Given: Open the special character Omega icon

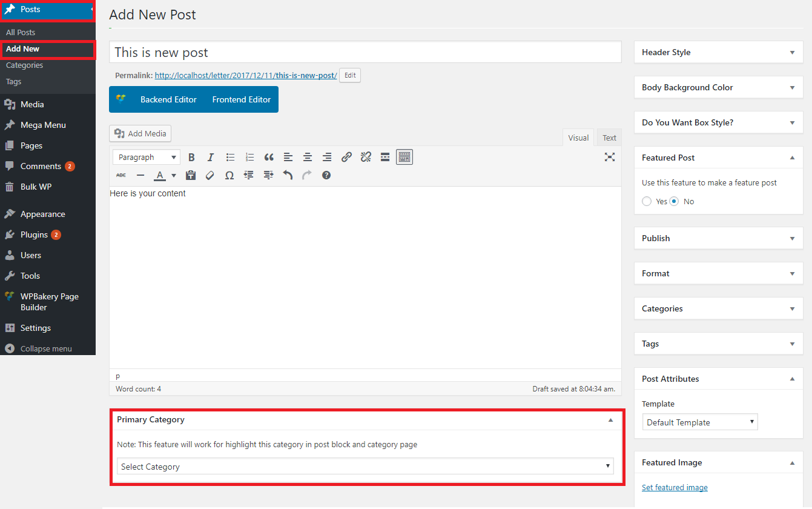Looking at the screenshot, I should tap(229, 175).
